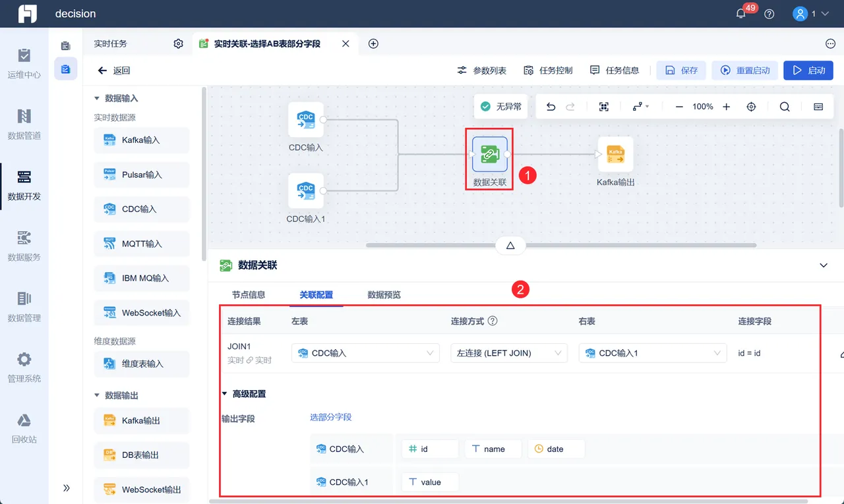The width and height of the screenshot is (844, 504).
Task: Click 返回 to go back
Action: click(x=113, y=70)
